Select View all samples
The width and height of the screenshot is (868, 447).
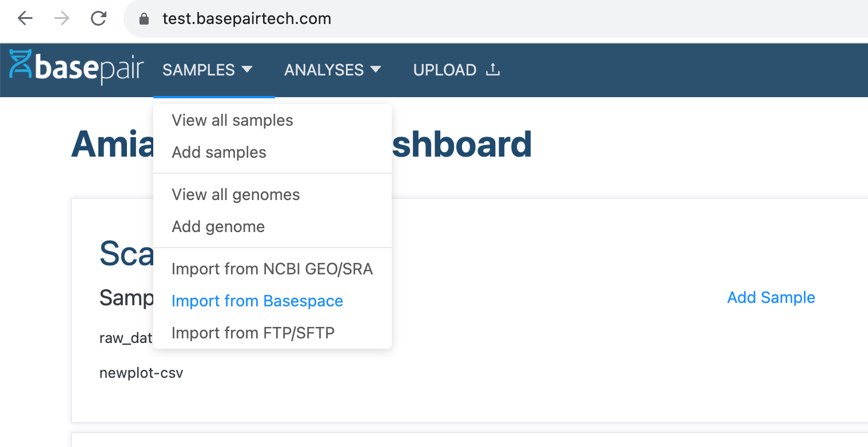(x=232, y=121)
